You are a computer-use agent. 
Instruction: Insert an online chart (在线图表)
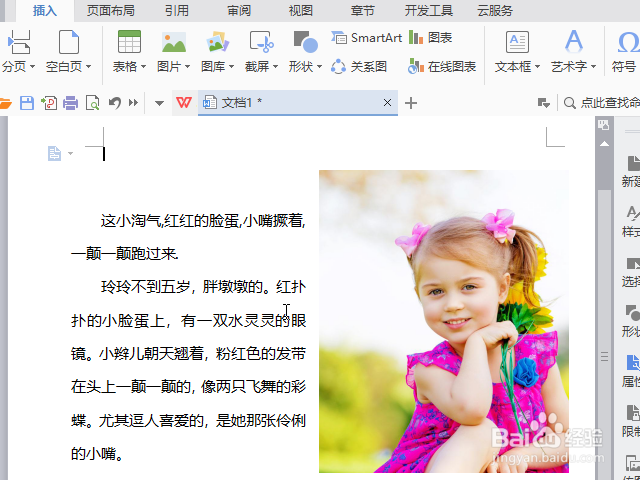442,67
